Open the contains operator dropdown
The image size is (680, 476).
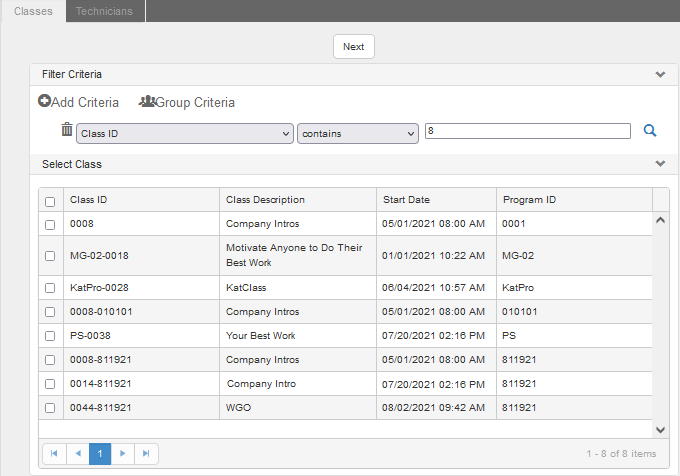358,134
